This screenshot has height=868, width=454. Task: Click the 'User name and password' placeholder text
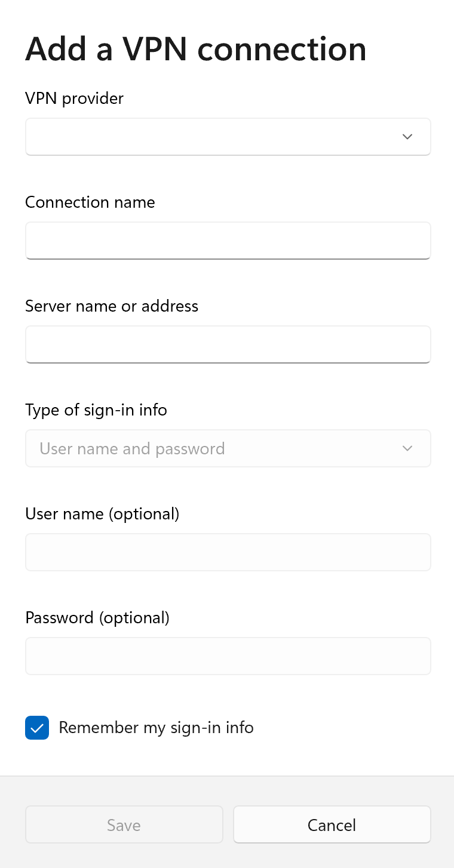[132, 448]
